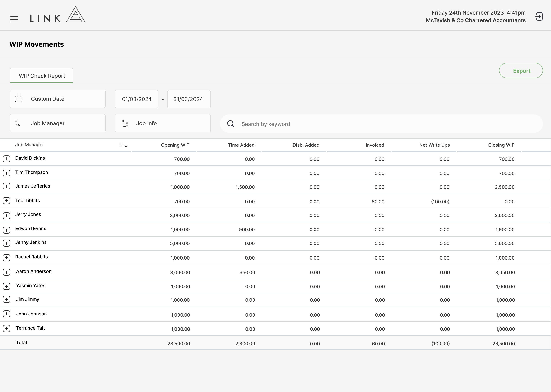Click the Total Closing WIP 26,500.00

(504, 344)
